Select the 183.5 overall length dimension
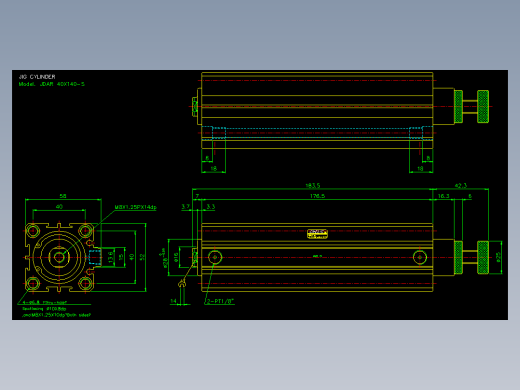Viewport: 520px width, 390px height. coord(312,185)
